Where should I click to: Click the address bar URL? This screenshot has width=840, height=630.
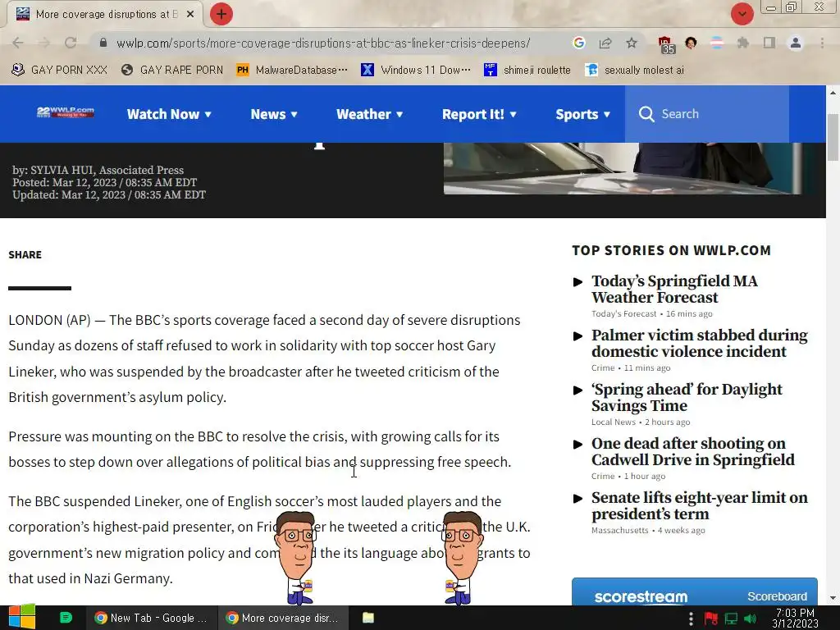pyautogui.click(x=323, y=43)
